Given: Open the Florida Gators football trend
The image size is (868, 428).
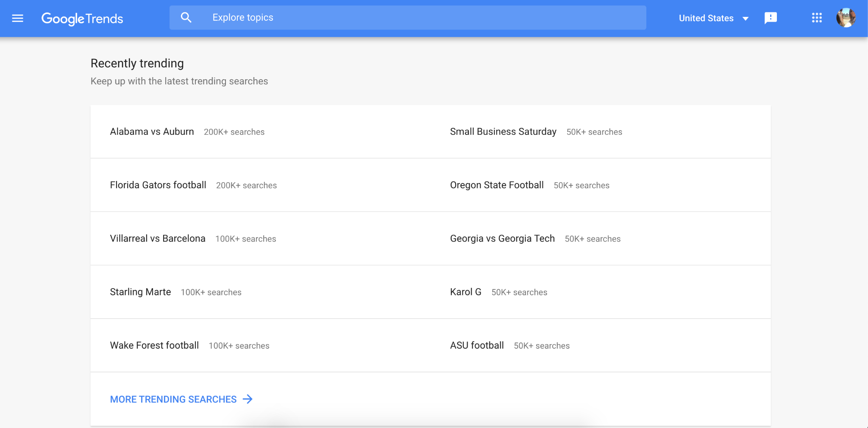Looking at the screenshot, I should click(x=158, y=185).
